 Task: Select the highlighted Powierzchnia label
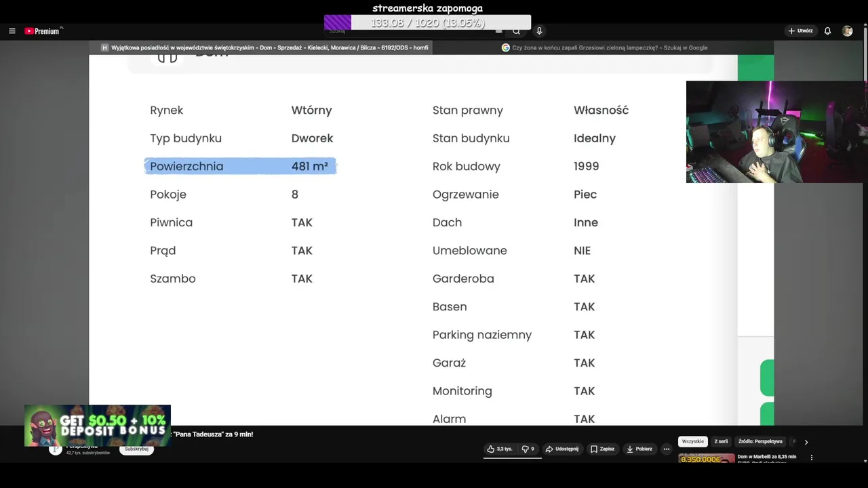[x=186, y=166]
